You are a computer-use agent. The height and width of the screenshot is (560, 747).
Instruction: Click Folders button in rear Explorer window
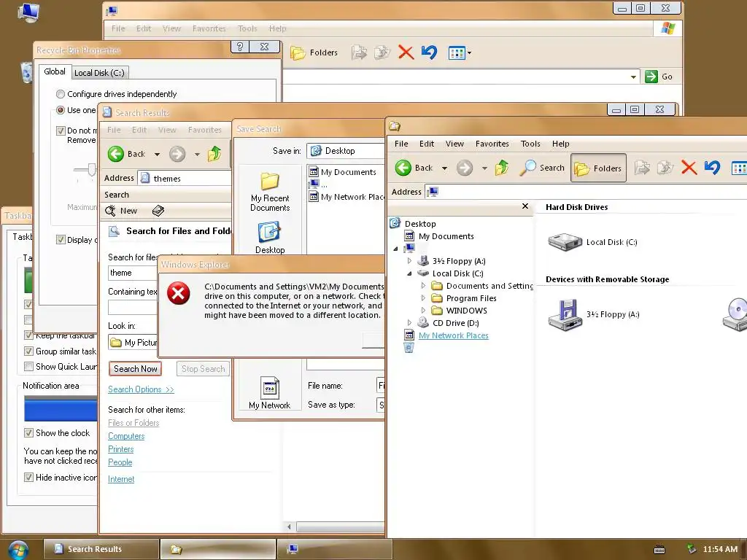coord(314,52)
